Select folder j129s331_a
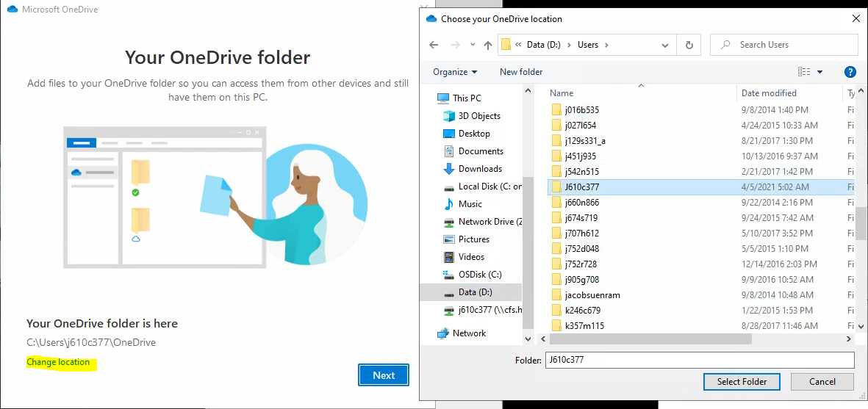 coord(585,141)
